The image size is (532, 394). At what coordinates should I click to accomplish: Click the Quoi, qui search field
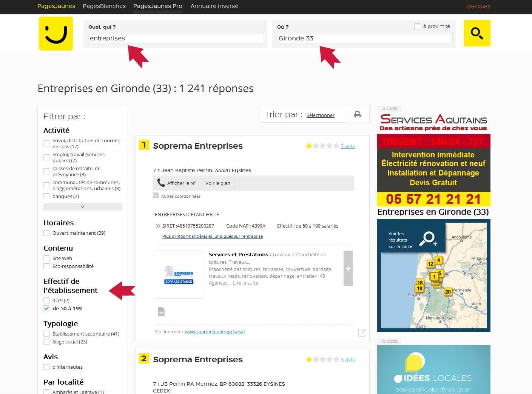click(x=176, y=38)
